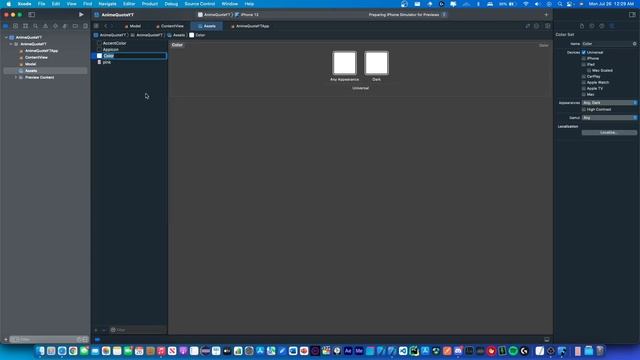The image size is (640, 360).
Task: Toggle the navigator sidebar panel icon
Action: (31, 15)
